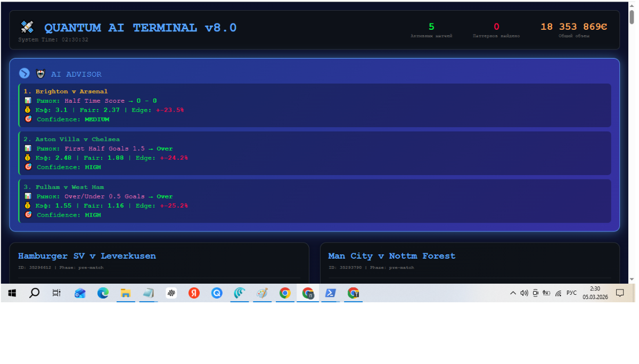Click the target icon in Fulham v West Ham card
639x364 pixels.
click(28, 215)
